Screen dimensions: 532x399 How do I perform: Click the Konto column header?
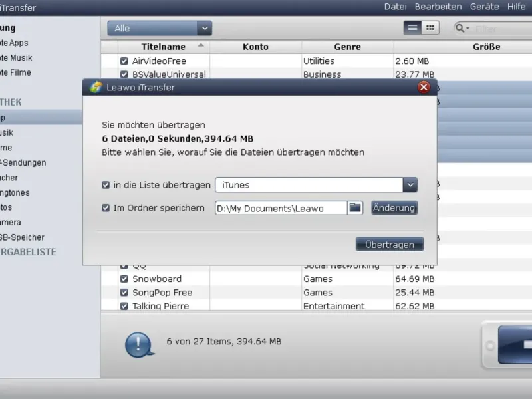click(255, 47)
